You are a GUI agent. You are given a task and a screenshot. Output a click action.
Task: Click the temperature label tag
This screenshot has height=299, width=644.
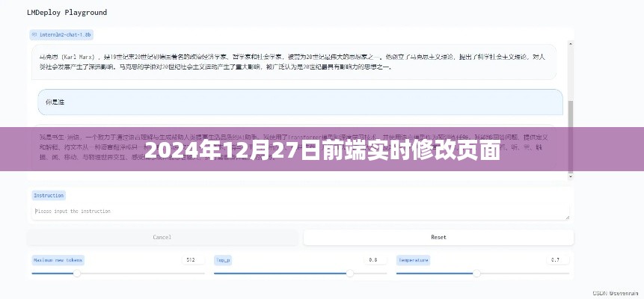pos(414,260)
